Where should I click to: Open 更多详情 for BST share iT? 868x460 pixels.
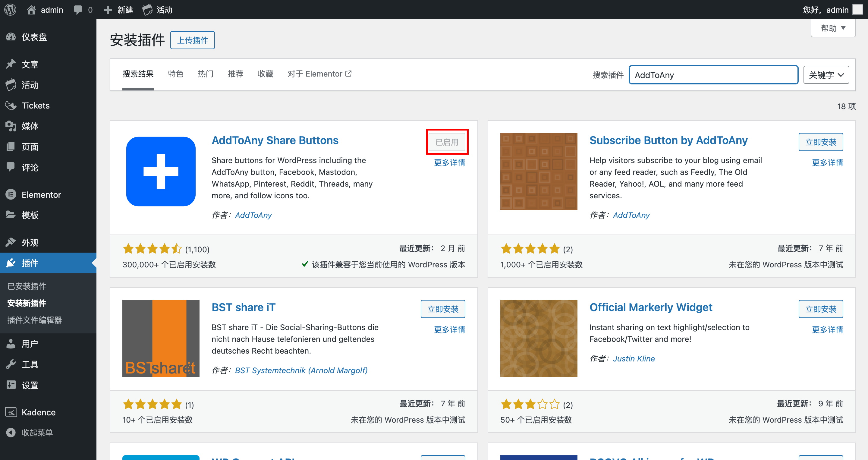pos(449,329)
